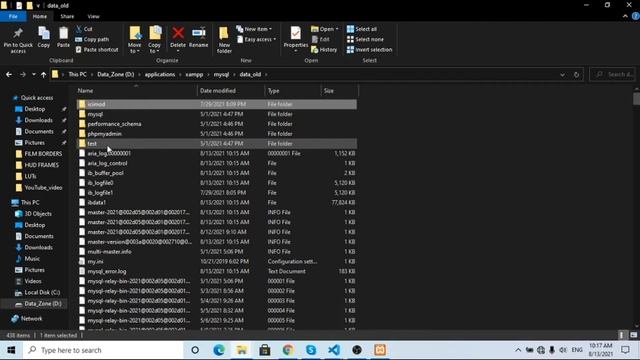This screenshot has height=360, width=640.
Task: Click Select all in ribbon
Action: pos(362,29)
